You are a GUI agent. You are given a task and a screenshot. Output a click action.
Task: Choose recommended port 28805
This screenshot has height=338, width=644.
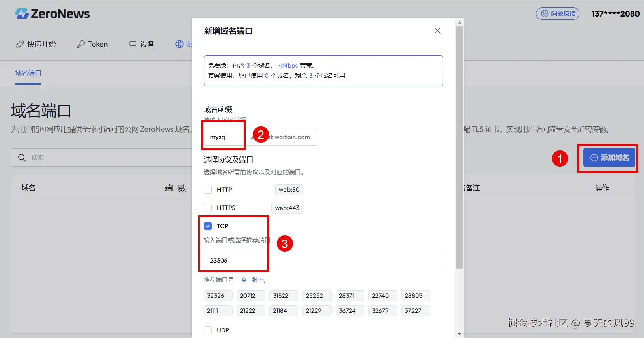pyautogui.click(x=416, y=296)
